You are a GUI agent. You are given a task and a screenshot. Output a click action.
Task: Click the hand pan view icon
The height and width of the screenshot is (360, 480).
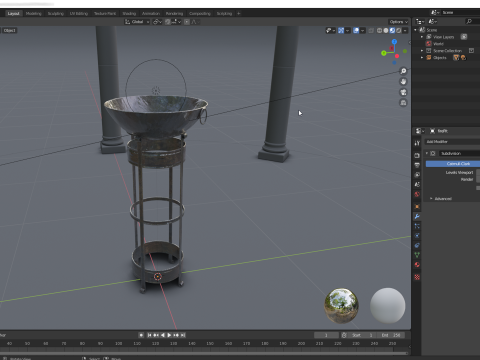tap(403, 82)
